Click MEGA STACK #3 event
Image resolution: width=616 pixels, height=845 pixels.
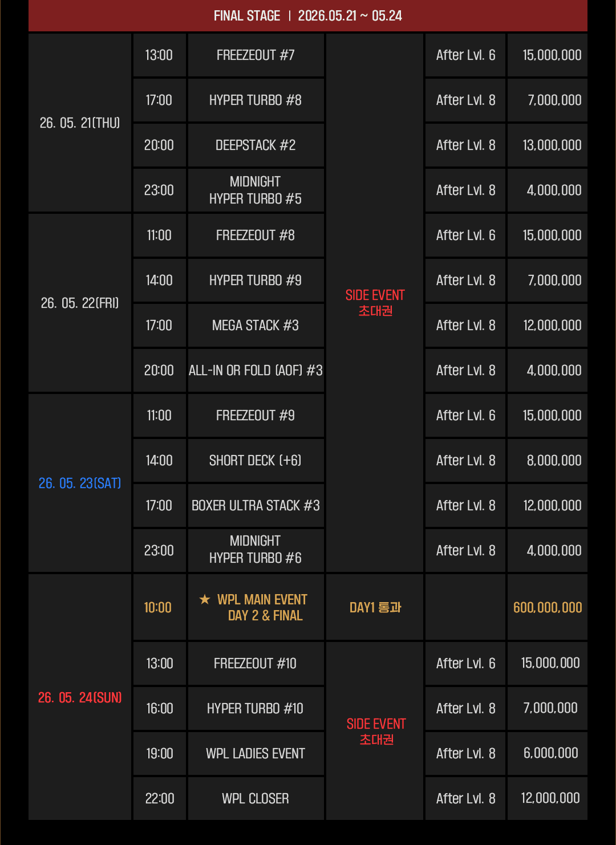[256, 326]
